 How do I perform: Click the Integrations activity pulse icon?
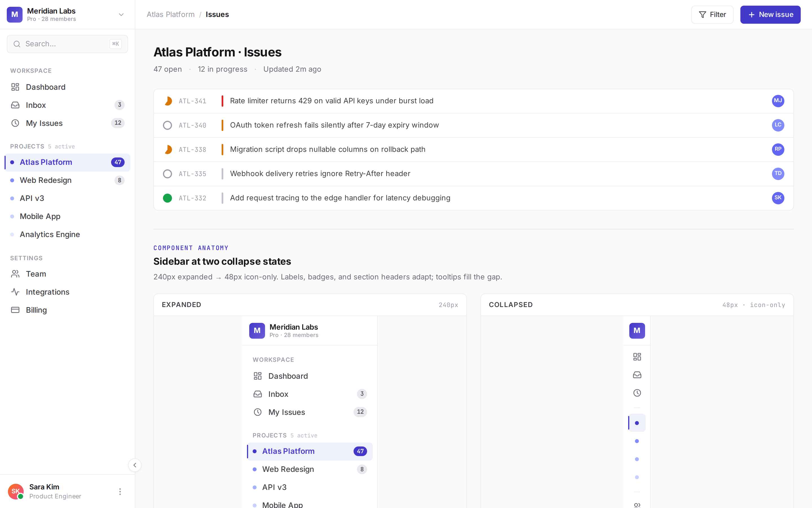pyautogui.click(x=15, y=292)
